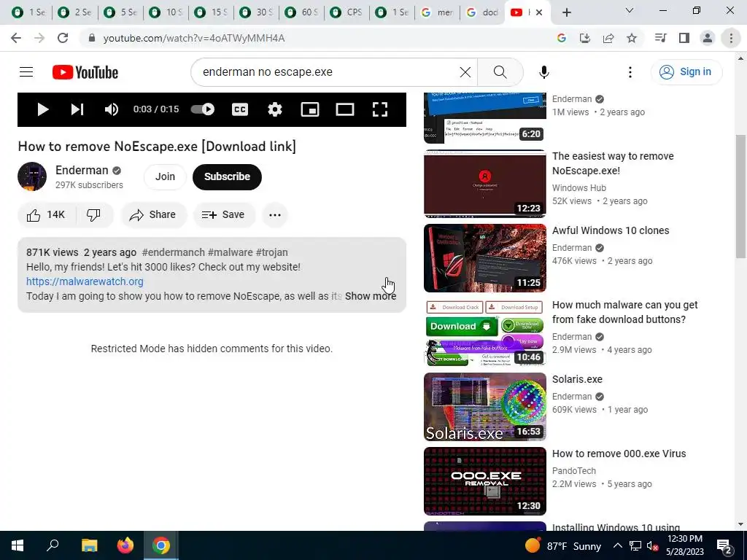Open media controls in Chrome toolbar

pos(660,38)
